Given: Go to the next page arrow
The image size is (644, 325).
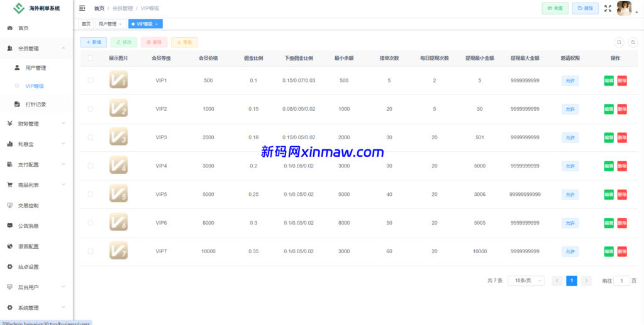Looking at the screenshot, I should 586,280.
